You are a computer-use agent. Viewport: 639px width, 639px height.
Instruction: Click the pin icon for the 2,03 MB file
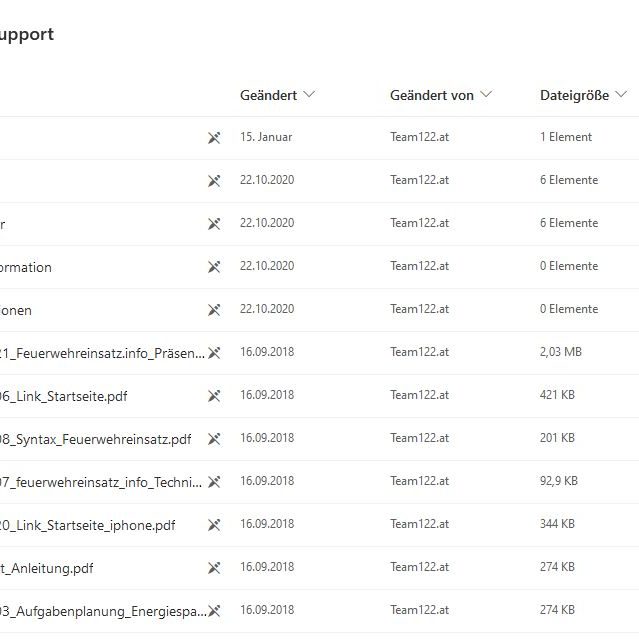pyautogui.click(x=214, y=353)
